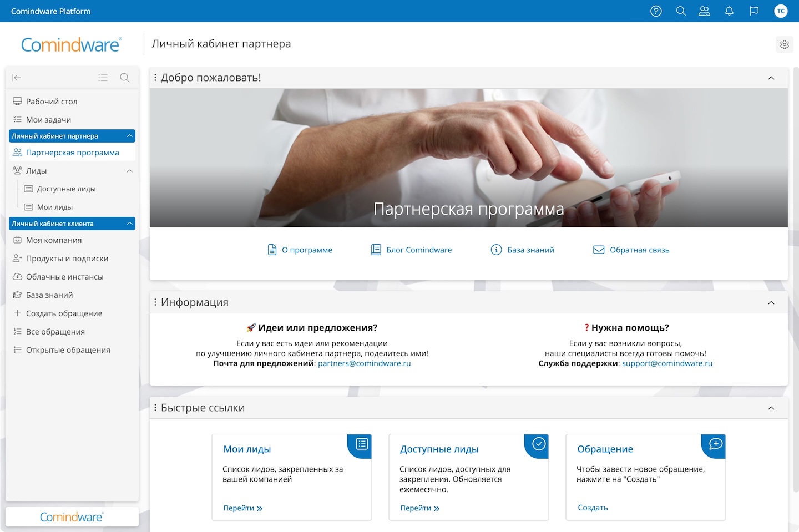Open global search in the top bar

pyautogui.click(x=681, y=11)
